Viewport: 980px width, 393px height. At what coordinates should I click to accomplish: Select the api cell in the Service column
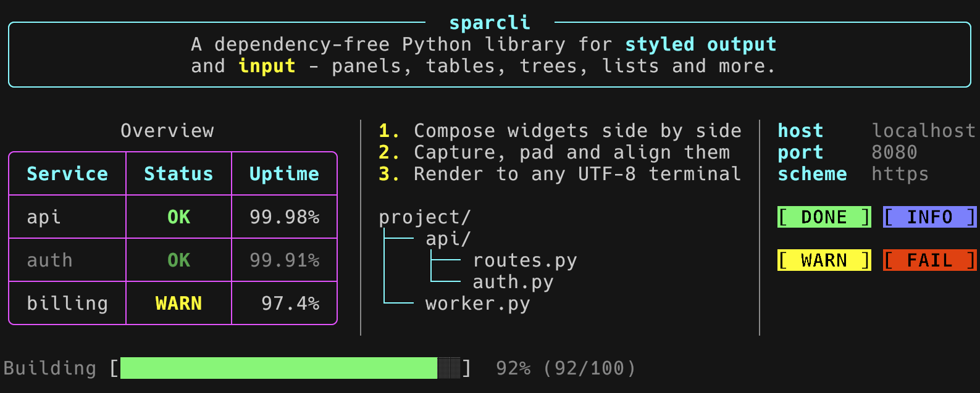coord(44,217)
